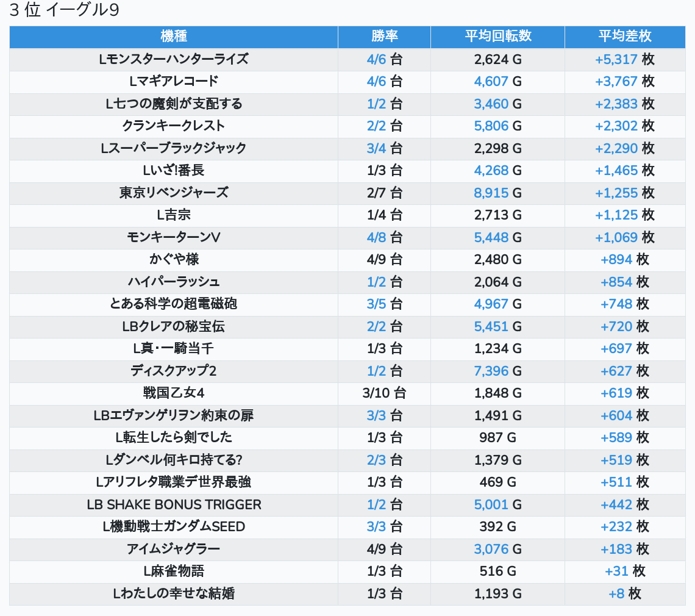Select the 平均差枚 column header
Viewport: 695px width, 616px height.
624,37
